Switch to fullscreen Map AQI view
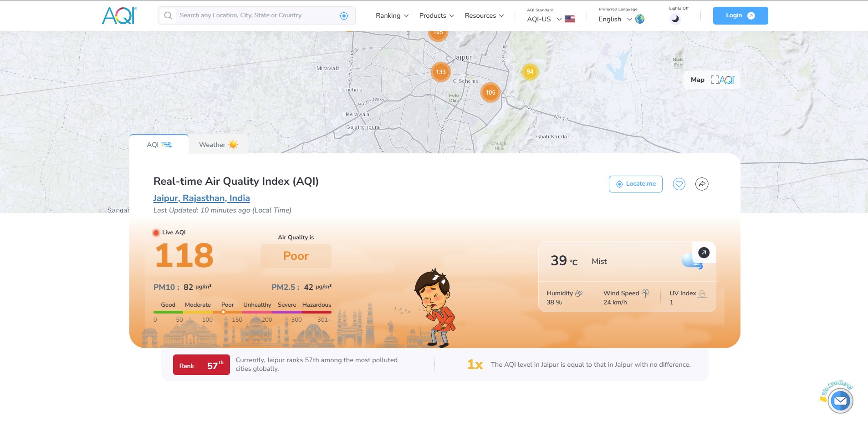868x430 pixels. click(712, 80)
